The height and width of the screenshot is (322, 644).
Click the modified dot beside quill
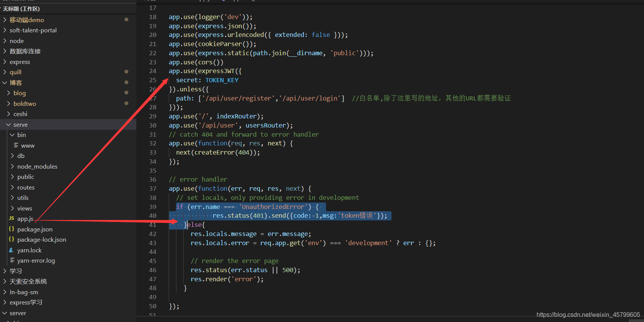(x=126, y=72)
